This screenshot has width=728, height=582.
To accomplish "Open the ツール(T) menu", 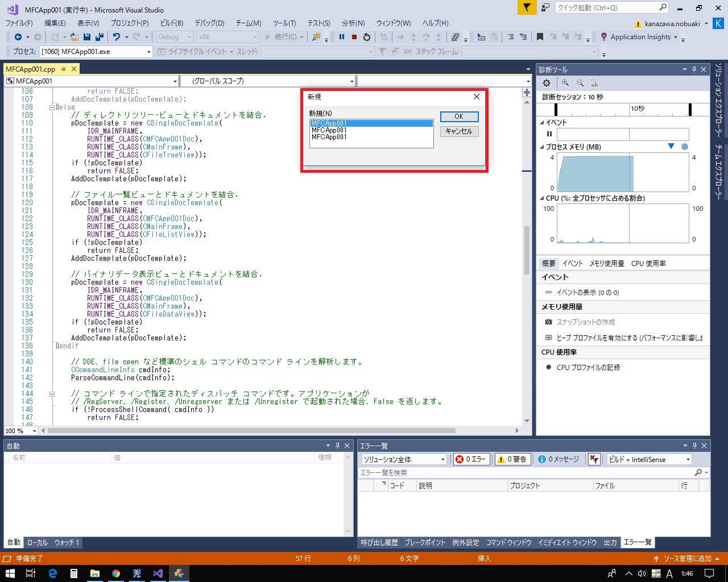I will (284, 23).
